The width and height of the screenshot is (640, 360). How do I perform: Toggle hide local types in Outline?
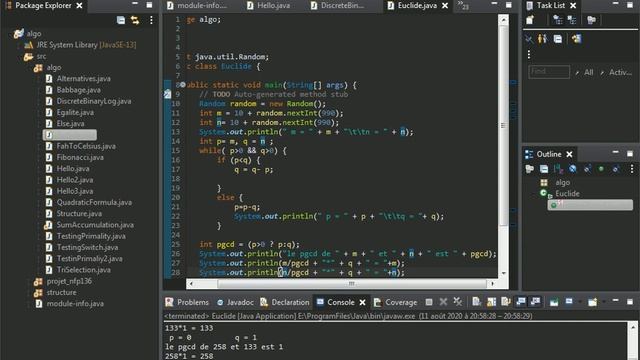click(x=616, y=169)
